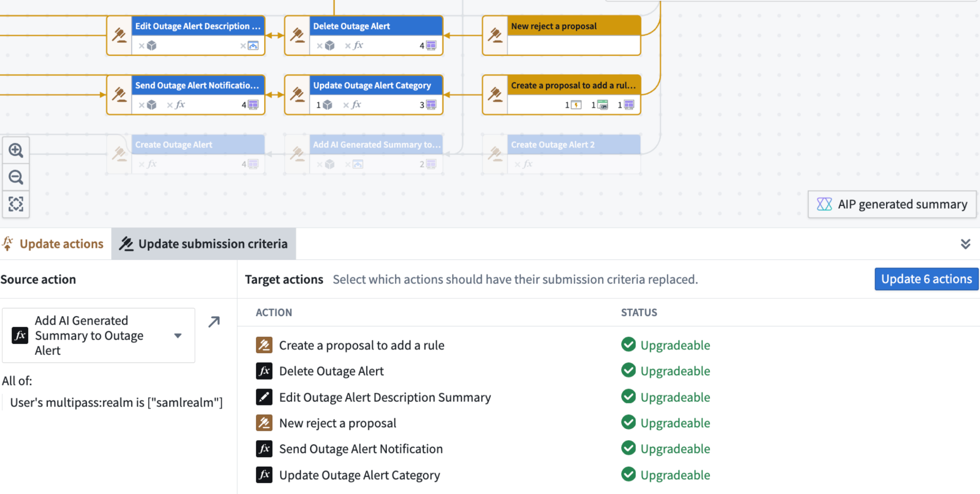Open the source action in a new view
The height and width of the screenshot is (494, 980).
coord(214,321)
